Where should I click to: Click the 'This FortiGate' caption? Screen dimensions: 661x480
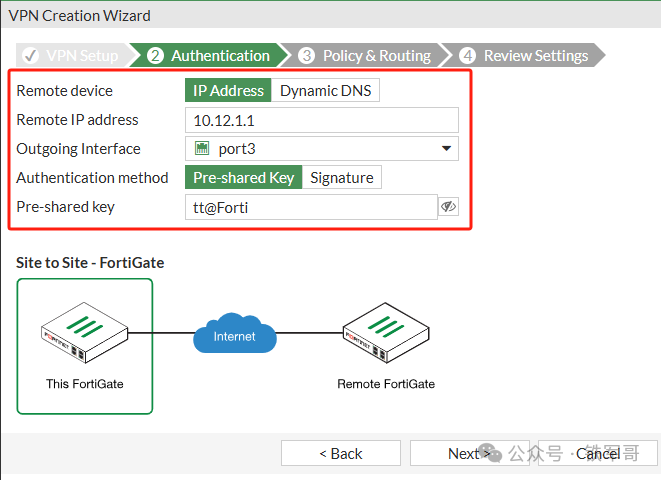[85, 383]
